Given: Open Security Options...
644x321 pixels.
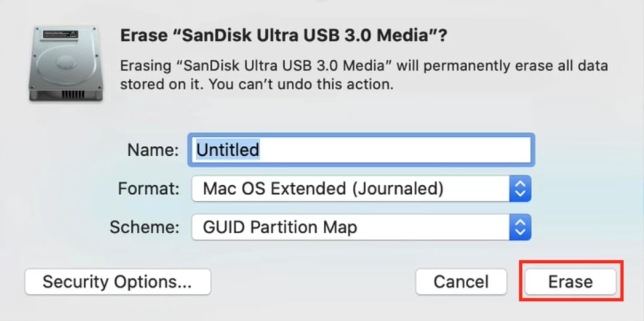Looking at the screenshot, I should [118, 282].
